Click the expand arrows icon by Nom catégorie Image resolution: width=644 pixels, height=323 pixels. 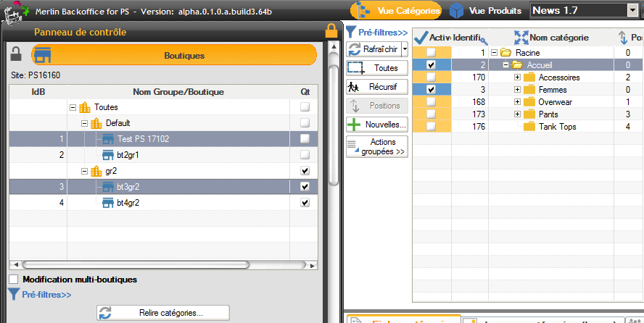tap(521, 38)
